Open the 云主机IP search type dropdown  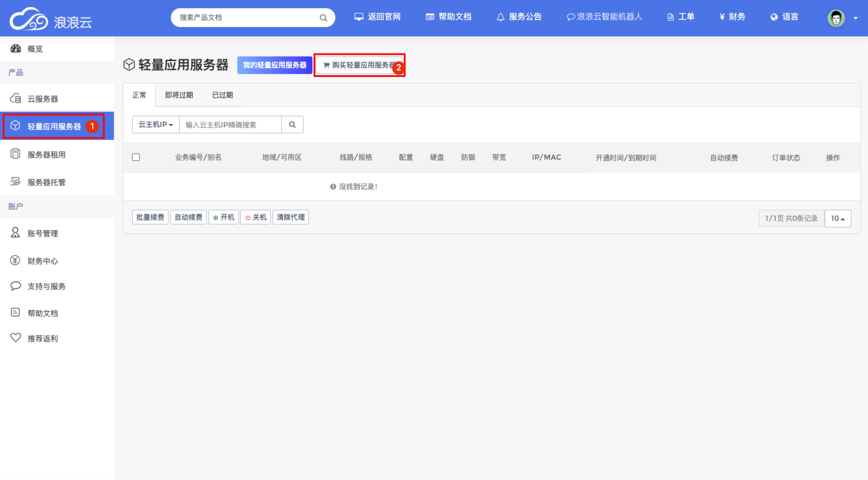156,125
